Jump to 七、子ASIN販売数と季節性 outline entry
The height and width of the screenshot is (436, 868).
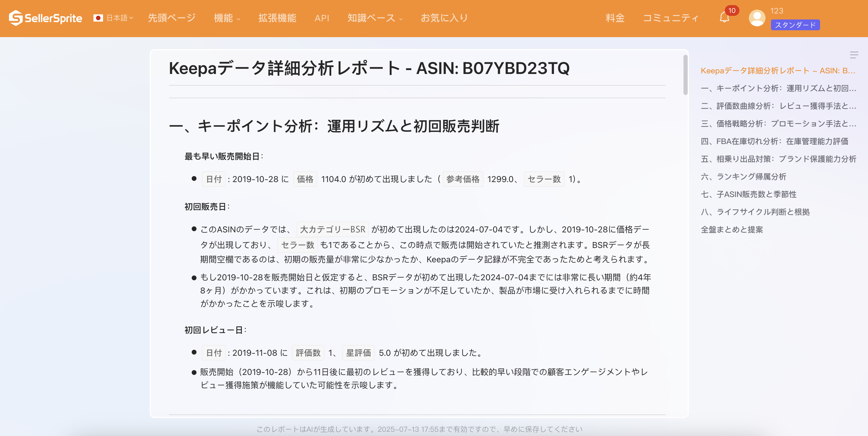click(x=749, y=194)
